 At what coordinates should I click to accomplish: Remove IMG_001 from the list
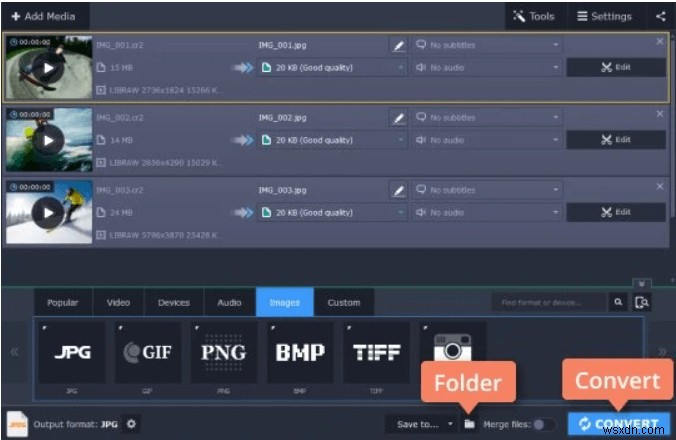[x=660, y=41]
